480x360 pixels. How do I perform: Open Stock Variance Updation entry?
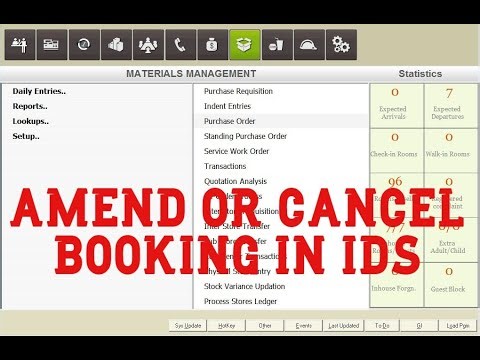click(244, 286)
